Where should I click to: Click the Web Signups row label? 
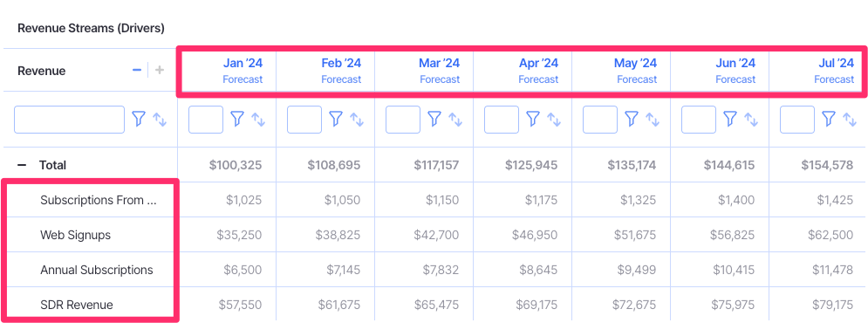[75, 235]
